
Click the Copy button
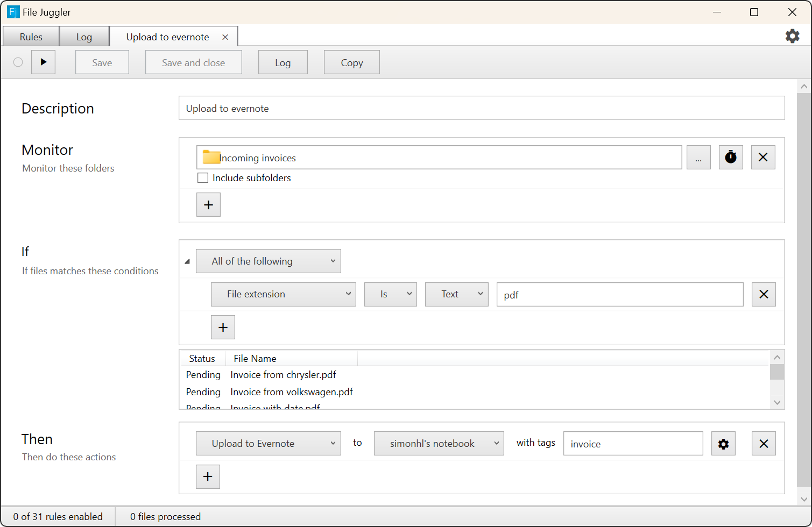tap(352, 62)
